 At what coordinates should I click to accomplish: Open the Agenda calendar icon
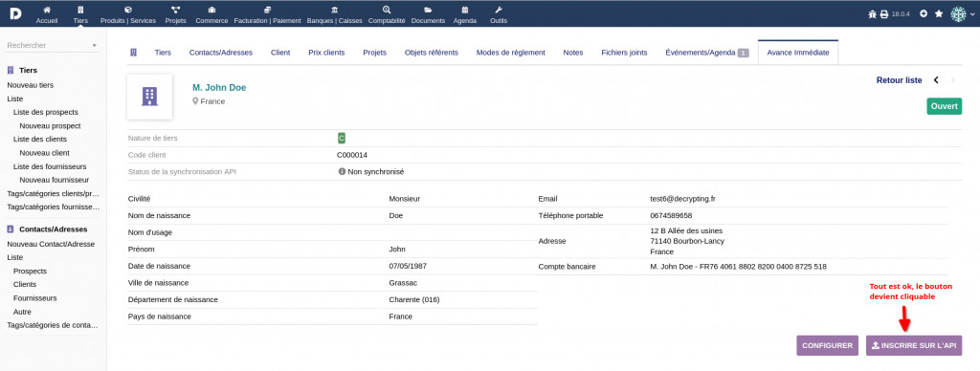tap(464, 10)
